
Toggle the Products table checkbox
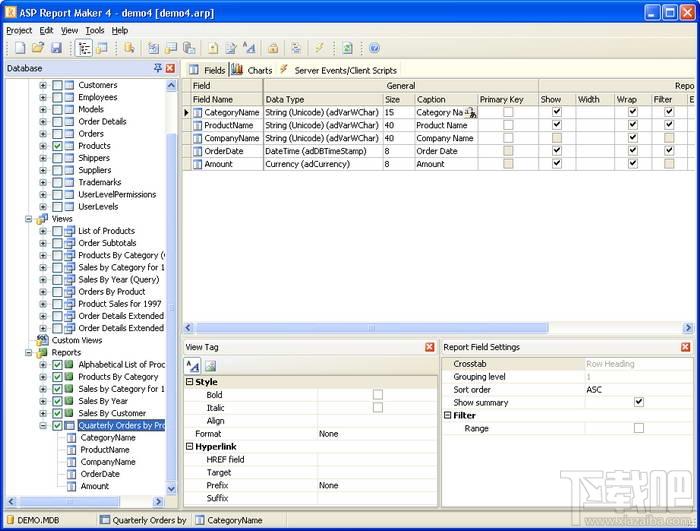(57, 146)
